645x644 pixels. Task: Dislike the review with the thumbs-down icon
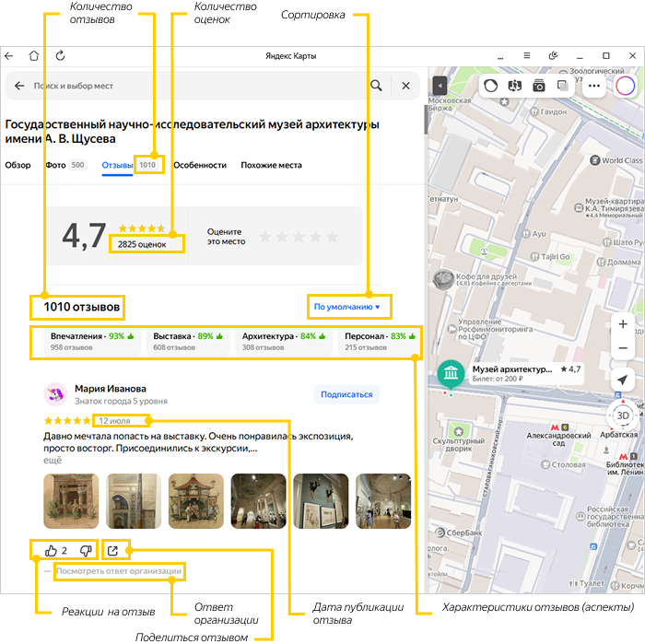[86, 551]
